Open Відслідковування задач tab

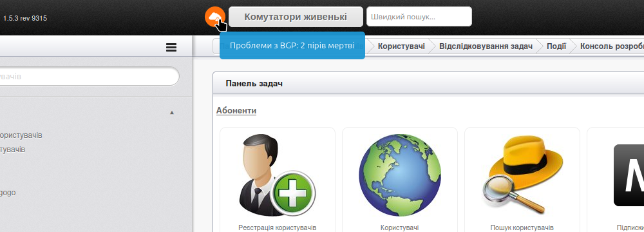486,46
